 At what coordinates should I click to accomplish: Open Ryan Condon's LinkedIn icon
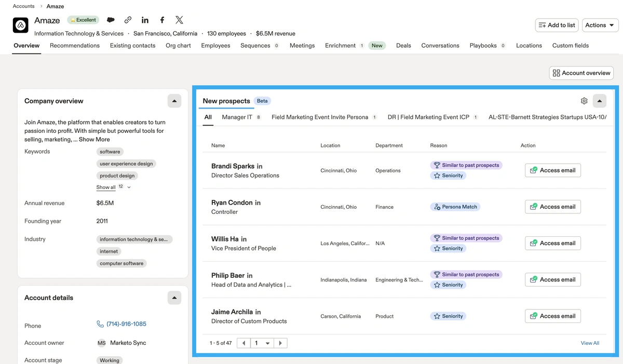(258, 203)
